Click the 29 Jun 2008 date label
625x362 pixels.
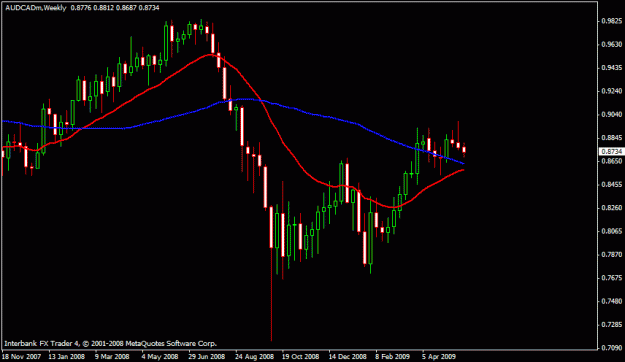coord(207,356)
